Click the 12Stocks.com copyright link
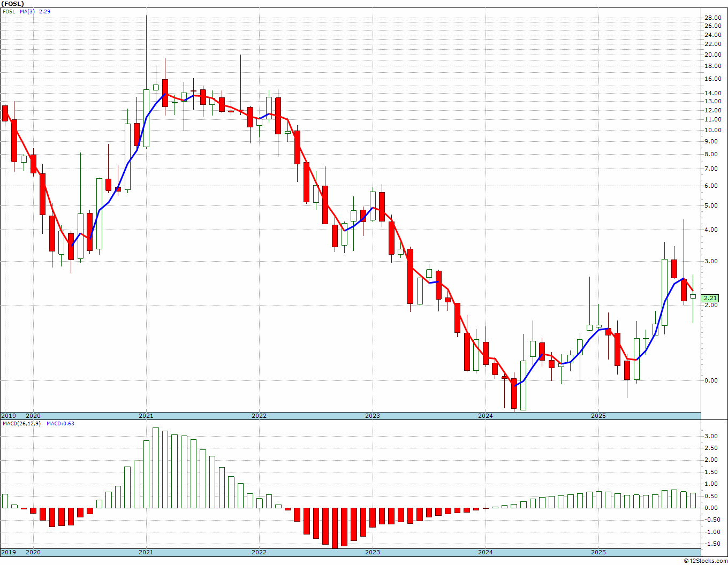Image resolution: width=728 pixels, height=565 pixels. 706,561
